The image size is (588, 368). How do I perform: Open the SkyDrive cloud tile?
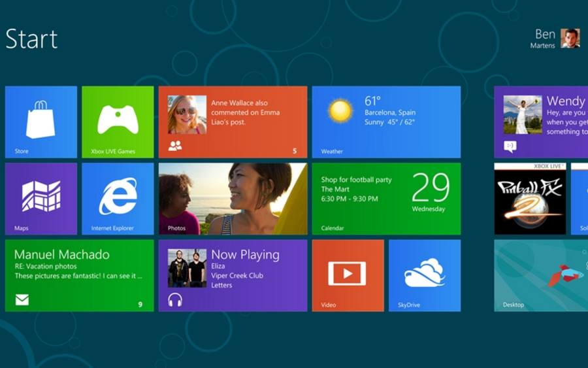[425, 276]
